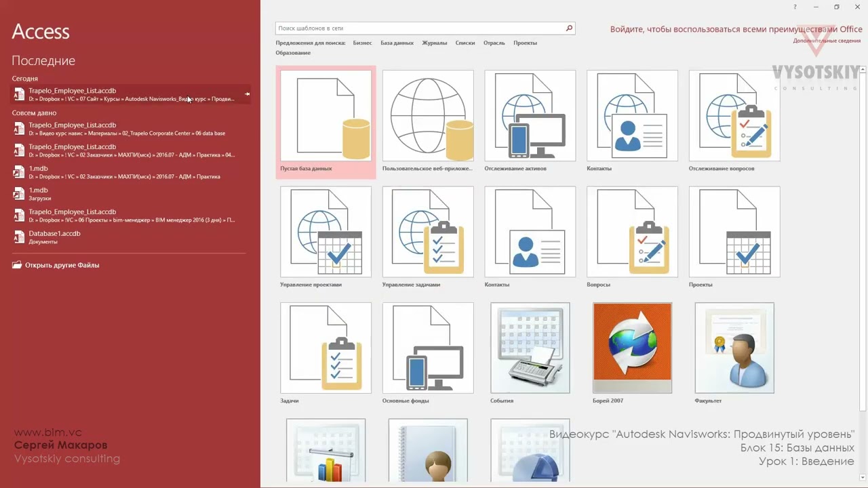The height and width of the screenshot is (488, 868).
Task: Open 1.mdb from Загрузки
Action: click(x=131, y=194)
